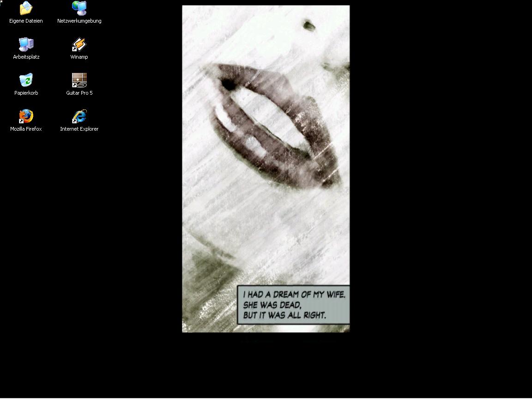Start the Mozilla Firefox browser icon
The width and height of the screenshot is (532, 399).
pos(26,116)
